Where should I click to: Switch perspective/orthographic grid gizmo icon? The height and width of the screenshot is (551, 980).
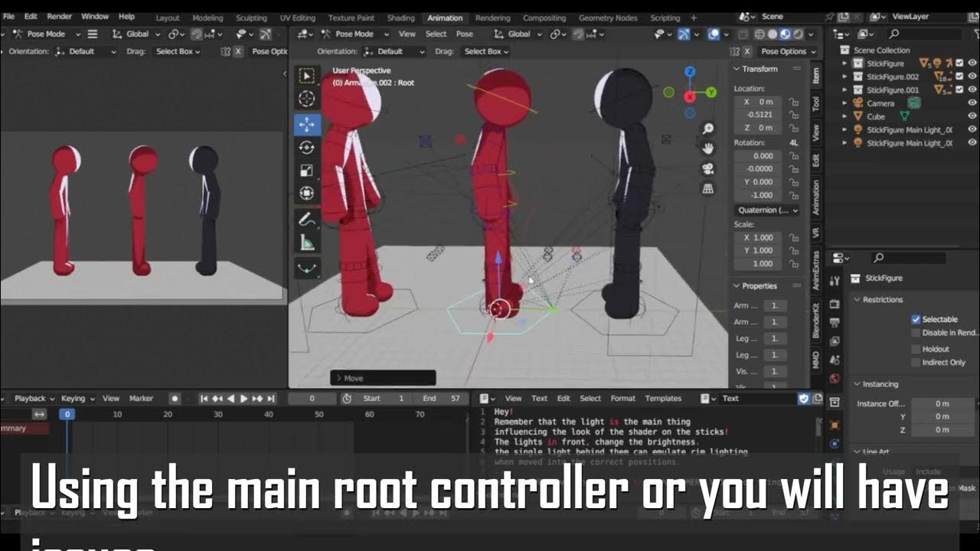click(x=708, y=188)
